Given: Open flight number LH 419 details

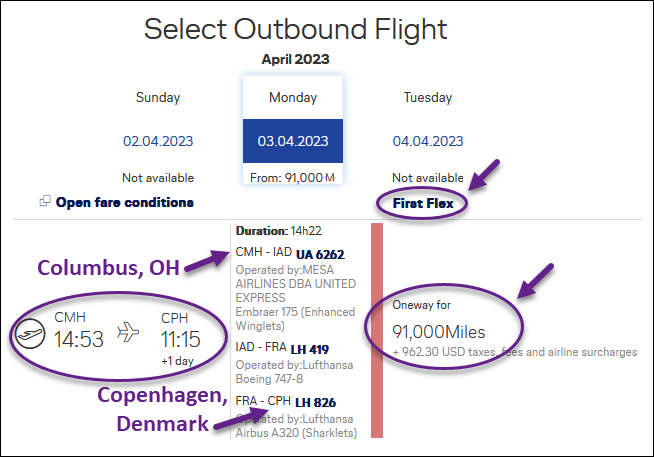Looking at the screenshot, I should tap(309, 349).
